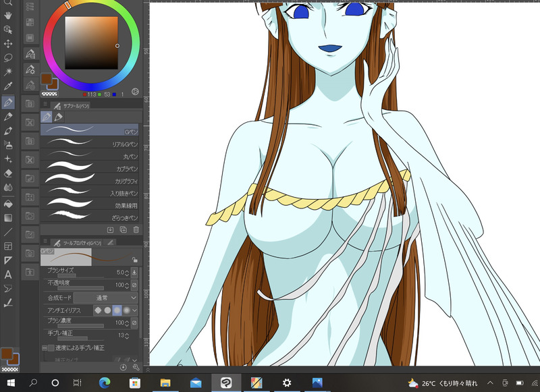The image size is (540, 392).
Task: Select the Lasso selection tool
Action: pyautogui.click(x=8, y=58)
